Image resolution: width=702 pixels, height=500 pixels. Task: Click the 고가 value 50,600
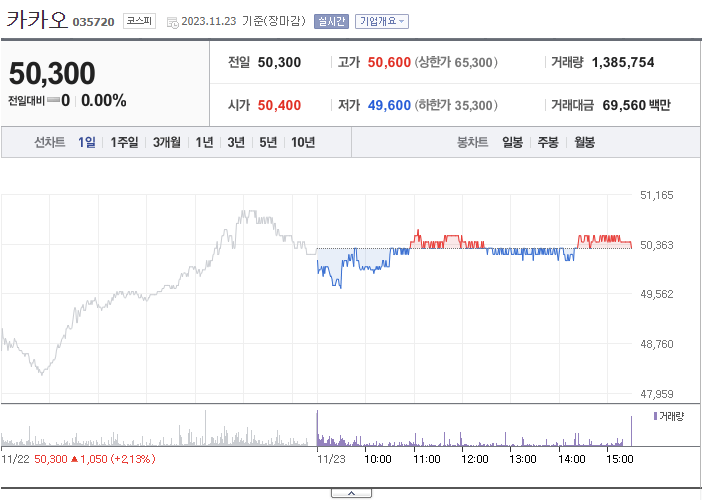coord(389,62)
